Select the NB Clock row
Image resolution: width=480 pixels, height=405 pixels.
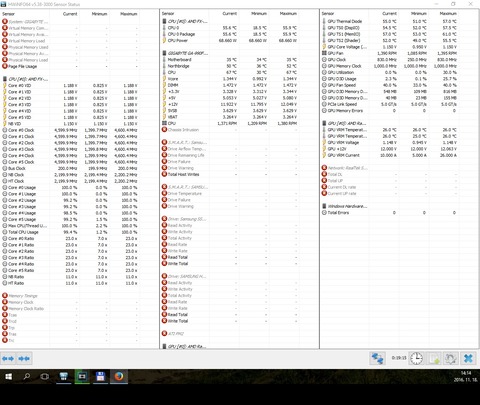click(x=70, y=175)
